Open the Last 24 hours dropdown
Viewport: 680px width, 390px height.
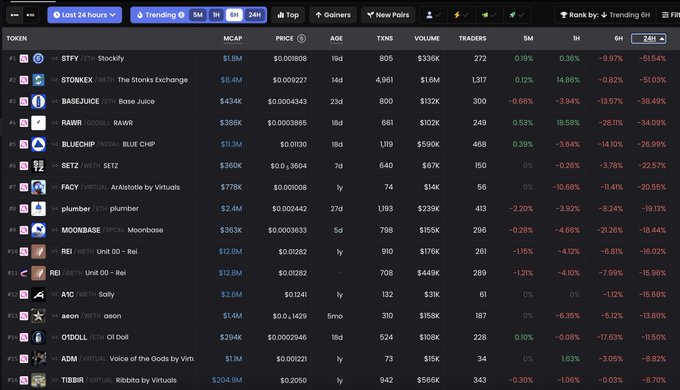(x=85, y=15)
